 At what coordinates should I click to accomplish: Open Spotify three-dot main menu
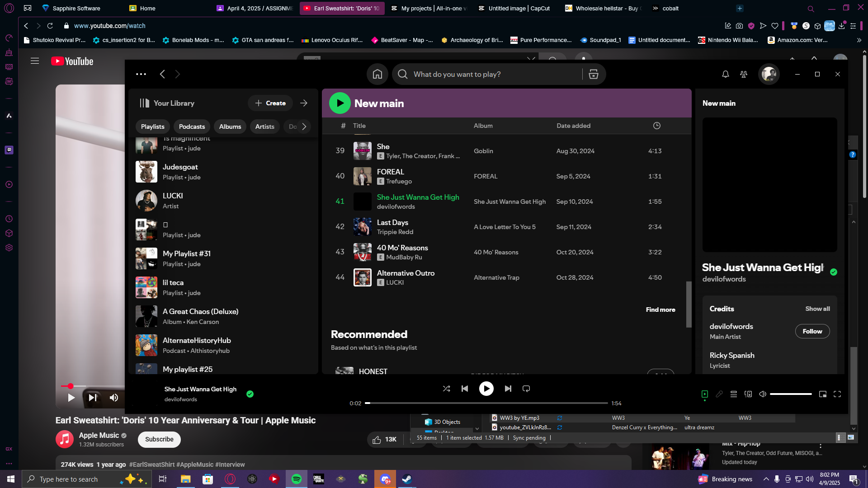coord(141,74)
